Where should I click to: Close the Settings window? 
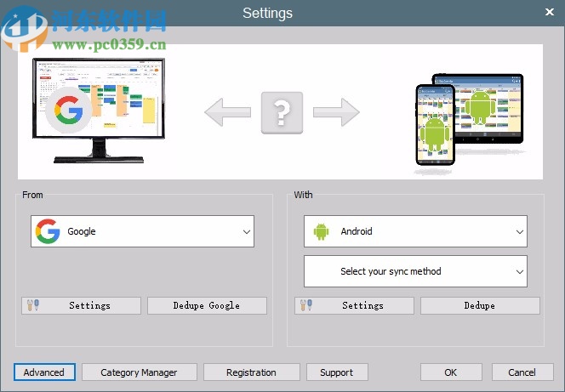tap(550, 12)
